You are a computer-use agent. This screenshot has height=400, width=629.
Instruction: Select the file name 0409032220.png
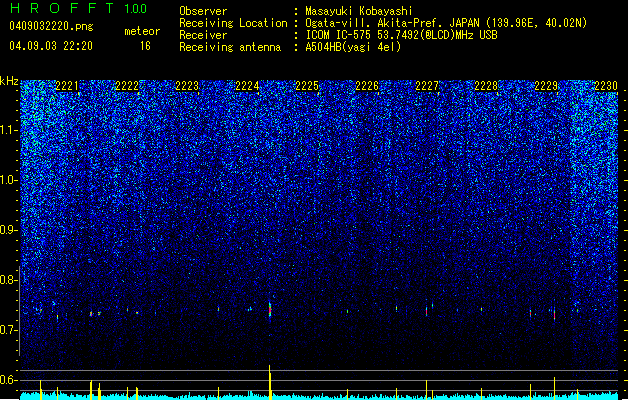51,26
